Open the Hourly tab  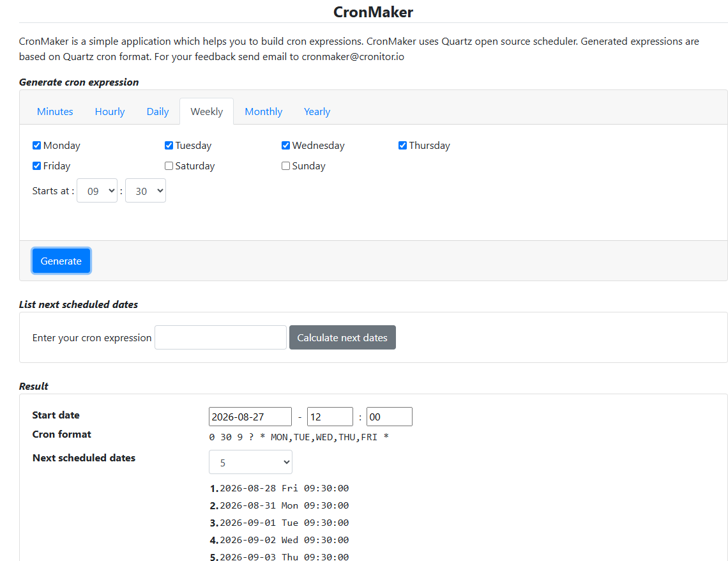110,111
